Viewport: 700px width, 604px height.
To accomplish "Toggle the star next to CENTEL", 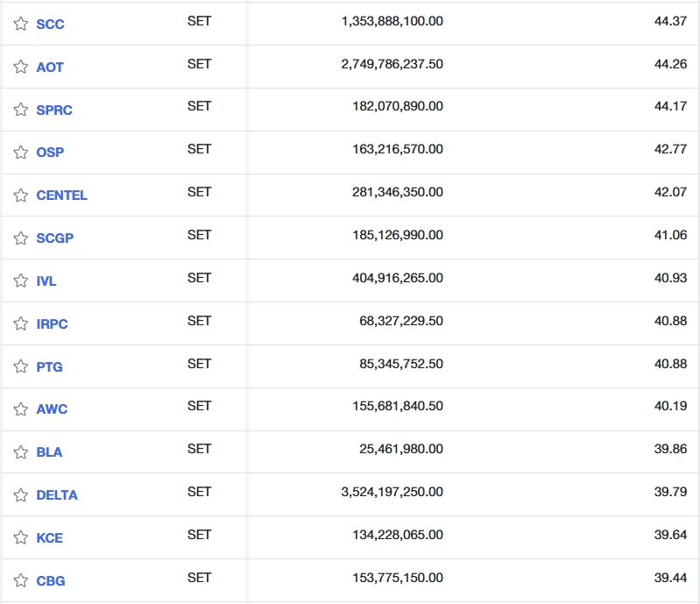I will click(21, 195).
